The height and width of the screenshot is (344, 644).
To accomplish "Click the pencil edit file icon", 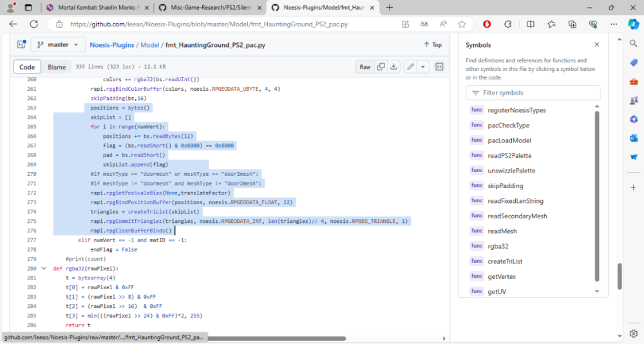I will tap(410, 67).
